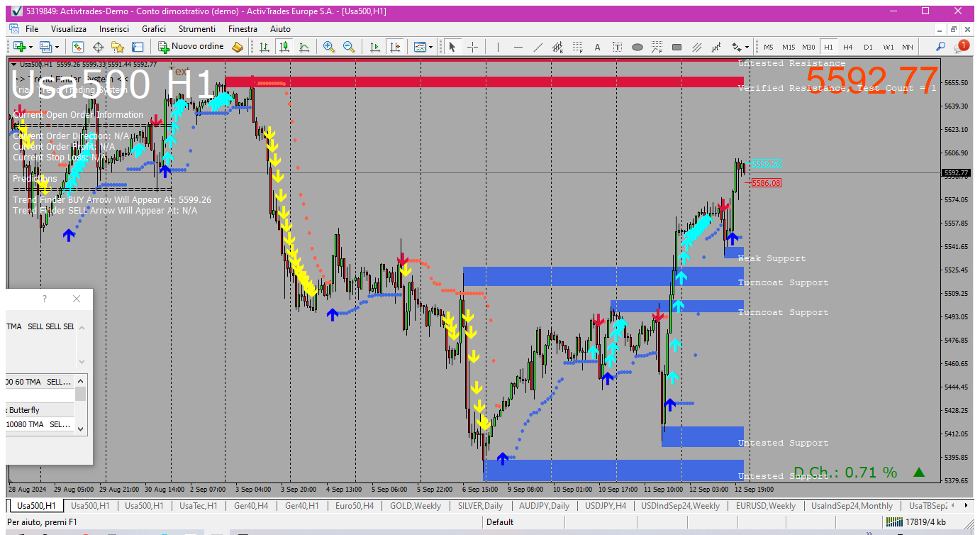Draw a vertical line tool
This screenshot has width=980, height=535.
[x=499, y=47]
